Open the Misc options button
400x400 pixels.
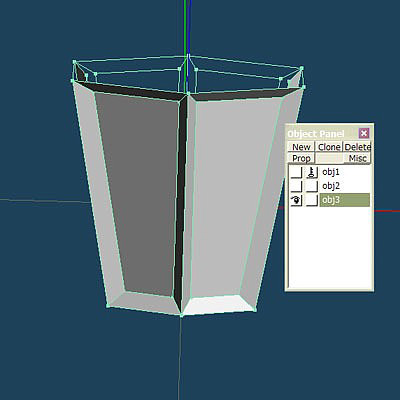click(357, 158)
